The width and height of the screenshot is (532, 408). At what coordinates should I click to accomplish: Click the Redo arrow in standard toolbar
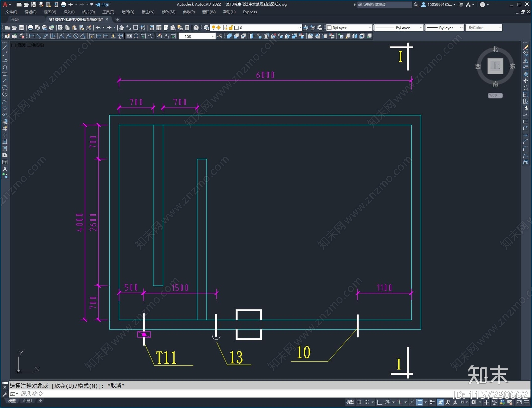tap(109, 28)
